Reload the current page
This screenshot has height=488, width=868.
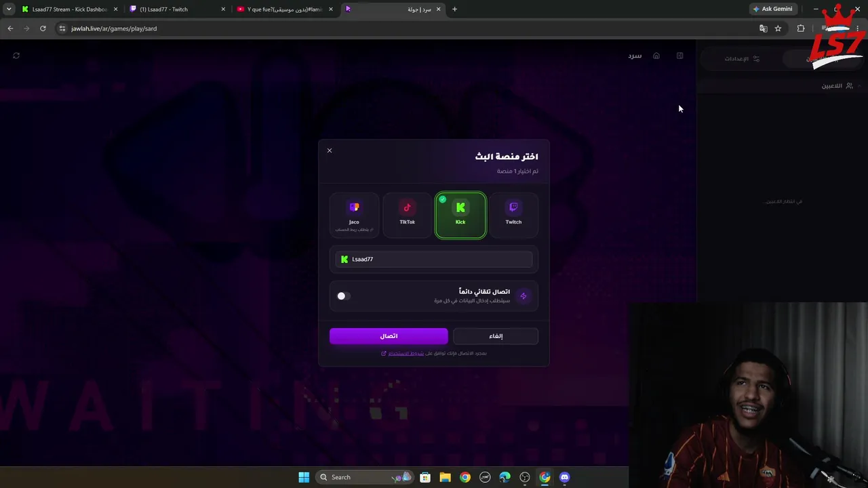point(43,28)
